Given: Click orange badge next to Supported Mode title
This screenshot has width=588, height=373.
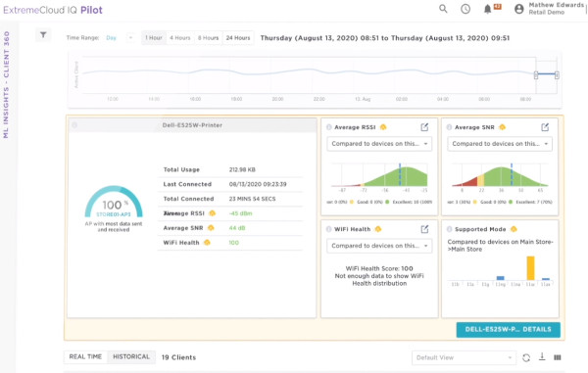Looking at the screenshot, I should [514, 229].
